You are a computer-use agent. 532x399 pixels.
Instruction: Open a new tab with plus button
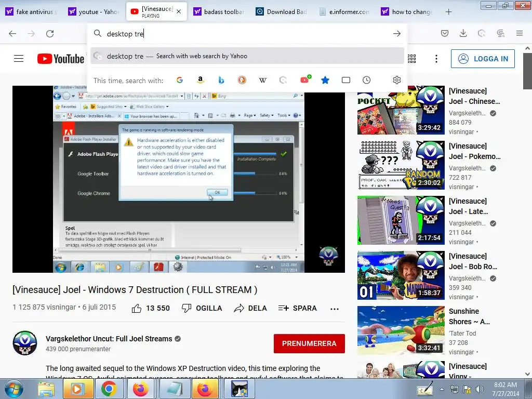448,12
